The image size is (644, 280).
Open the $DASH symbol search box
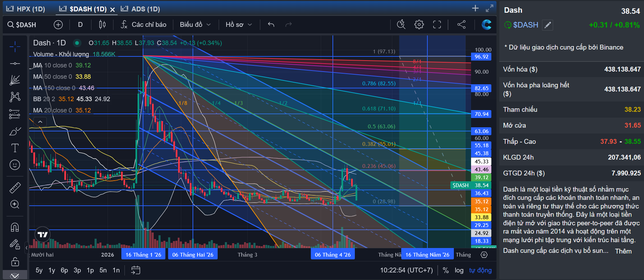pos(22,25)
